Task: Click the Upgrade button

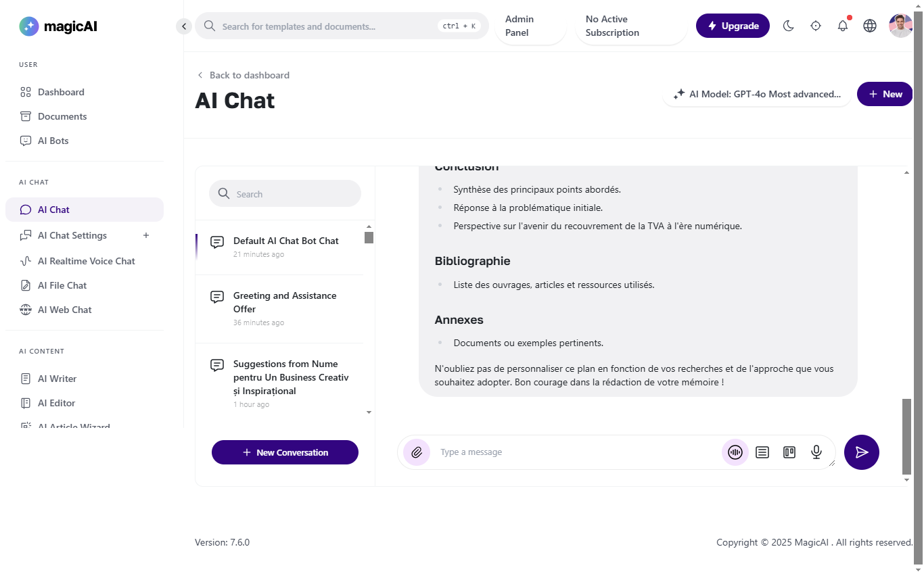Action: (x=733, y=26)
